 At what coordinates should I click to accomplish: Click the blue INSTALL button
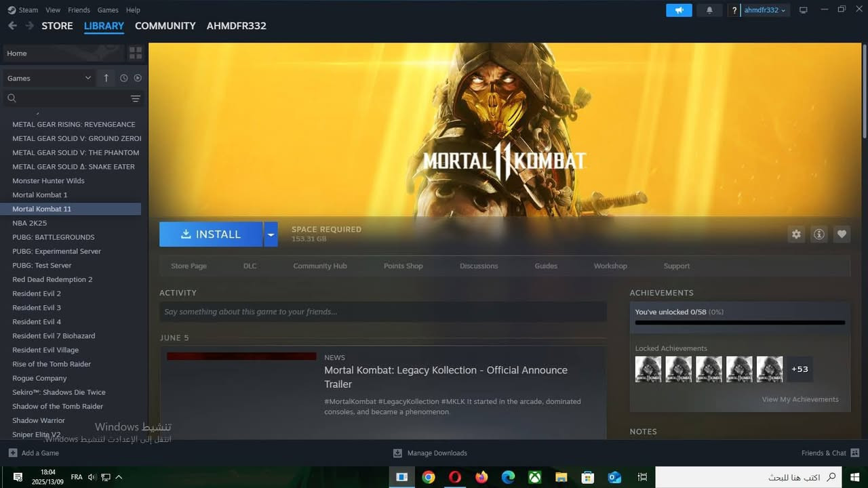[211, 235]
